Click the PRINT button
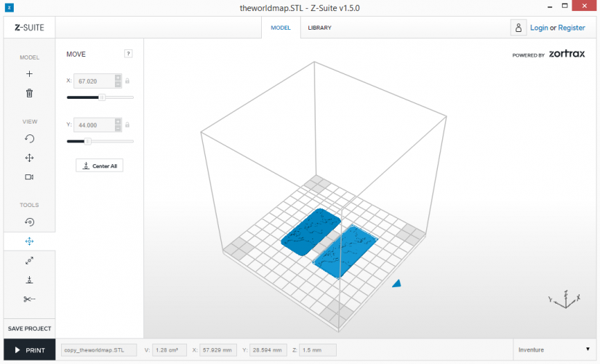Image resolution: width=600 pixels, height=364 pixels. pyautogui.click(x=30, y=350)
